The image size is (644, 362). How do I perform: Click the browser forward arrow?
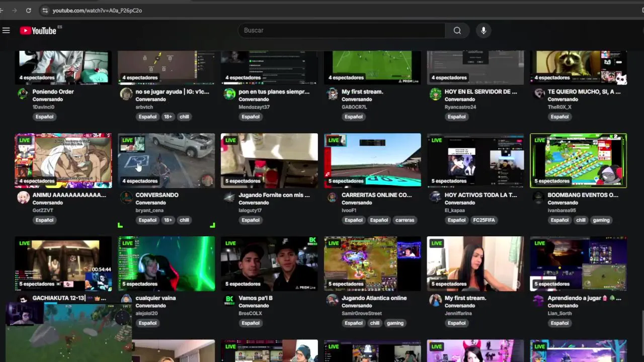coord(14,10)
